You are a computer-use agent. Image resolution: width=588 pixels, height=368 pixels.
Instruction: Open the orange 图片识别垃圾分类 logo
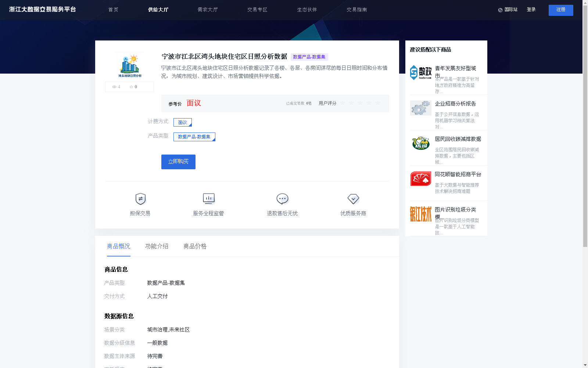point(421,214)
